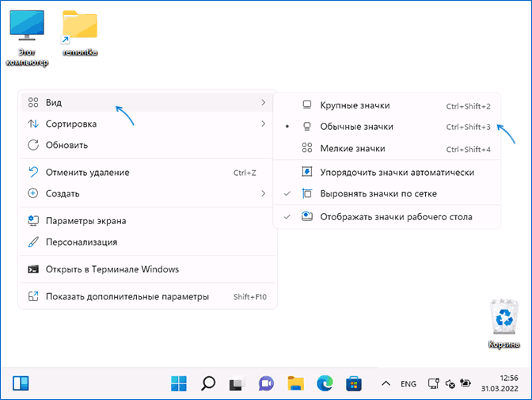Choose Показать дополнительные параметры
Screen dimensions: 532x400
[x=147, y=297]
